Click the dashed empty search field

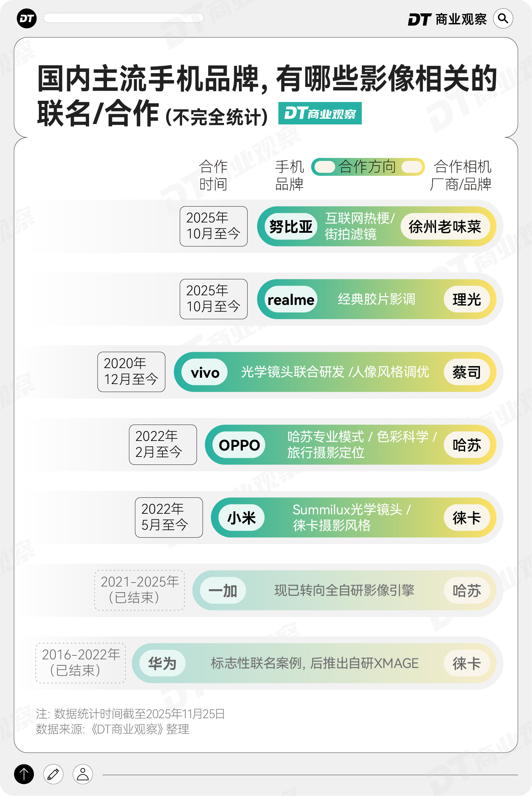(123, 18)
